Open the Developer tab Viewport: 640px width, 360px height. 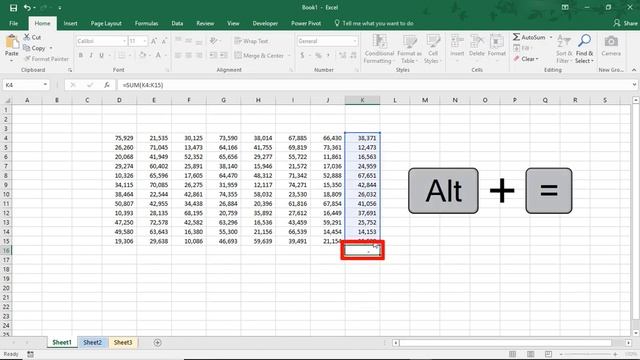coord(265,23)
